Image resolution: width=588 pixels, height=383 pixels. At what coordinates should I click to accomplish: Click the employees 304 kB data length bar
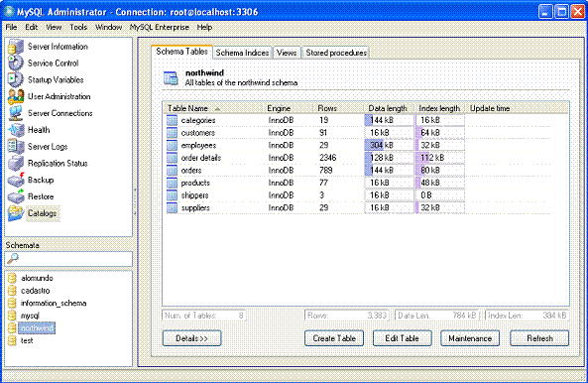(x=389, y=145)
